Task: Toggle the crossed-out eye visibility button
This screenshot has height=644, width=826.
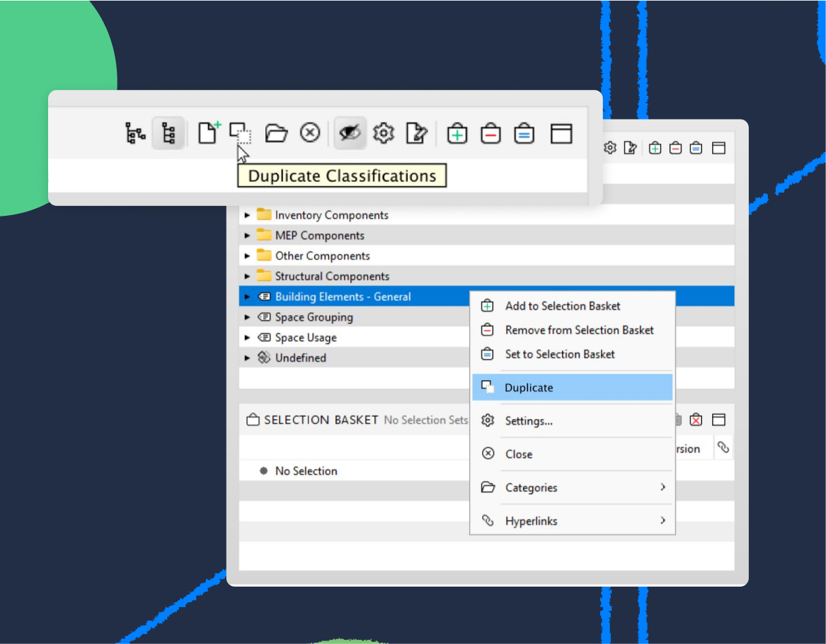Action: point(350,133)
